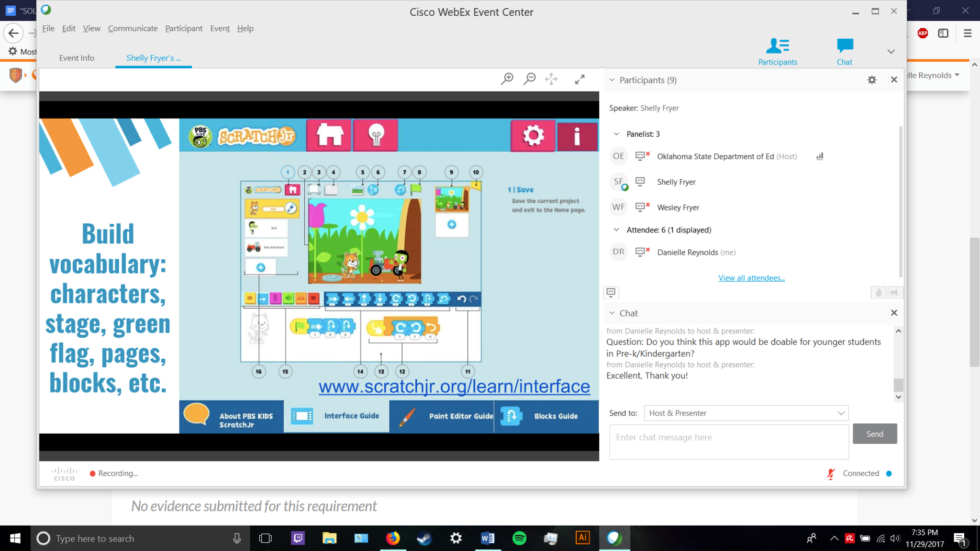Open the Communicate menu

(x=133, y=28)
